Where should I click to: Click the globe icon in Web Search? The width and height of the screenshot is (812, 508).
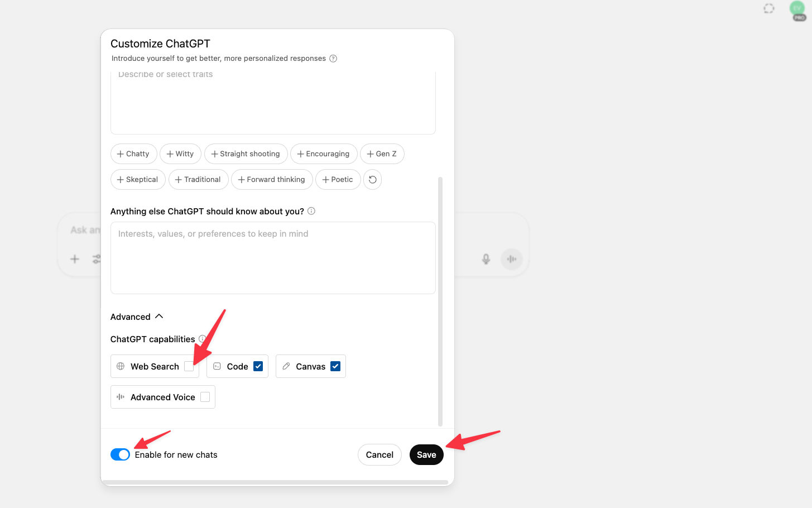pyautogui.click(x=121, y=366)
